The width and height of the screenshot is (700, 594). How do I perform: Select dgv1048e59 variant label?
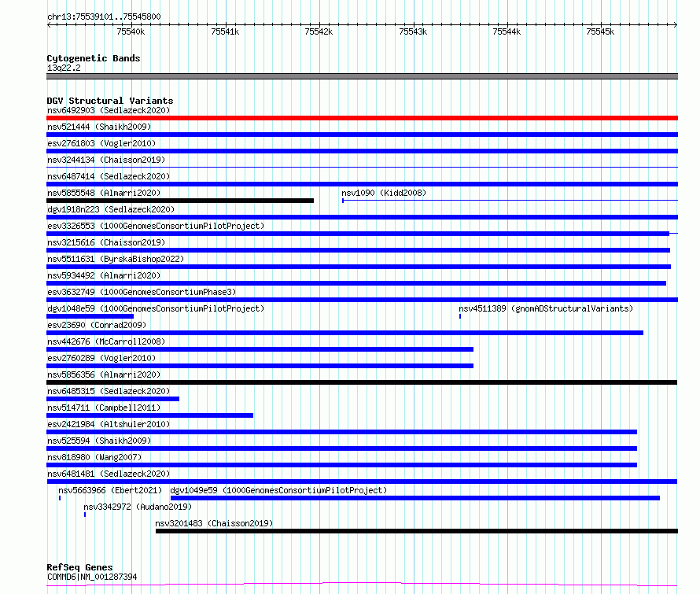coord(156,308)
